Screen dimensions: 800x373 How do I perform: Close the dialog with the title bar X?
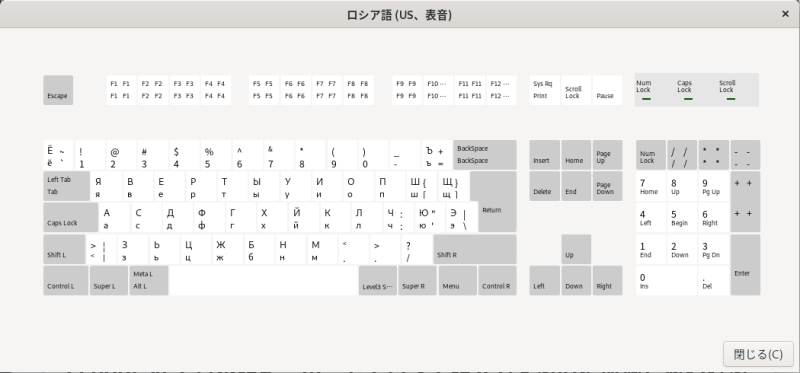[x=785, y=14]
